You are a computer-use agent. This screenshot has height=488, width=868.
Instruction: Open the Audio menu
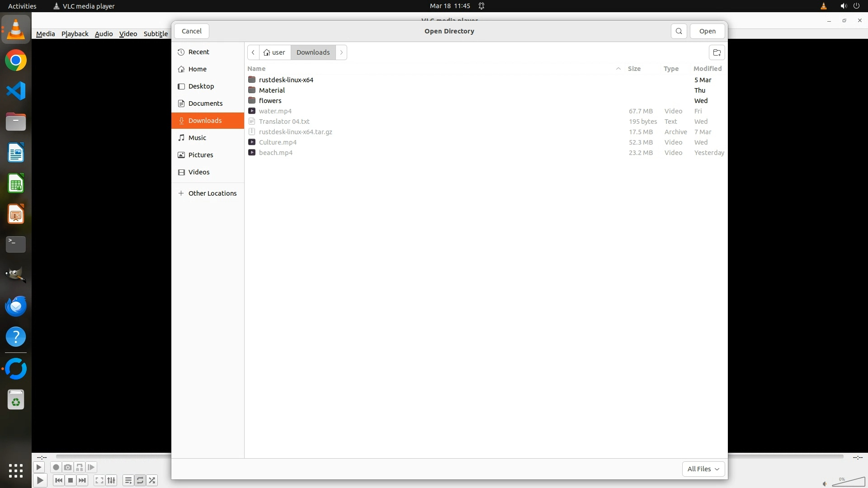pyautogui.click(x=104, y=34)
